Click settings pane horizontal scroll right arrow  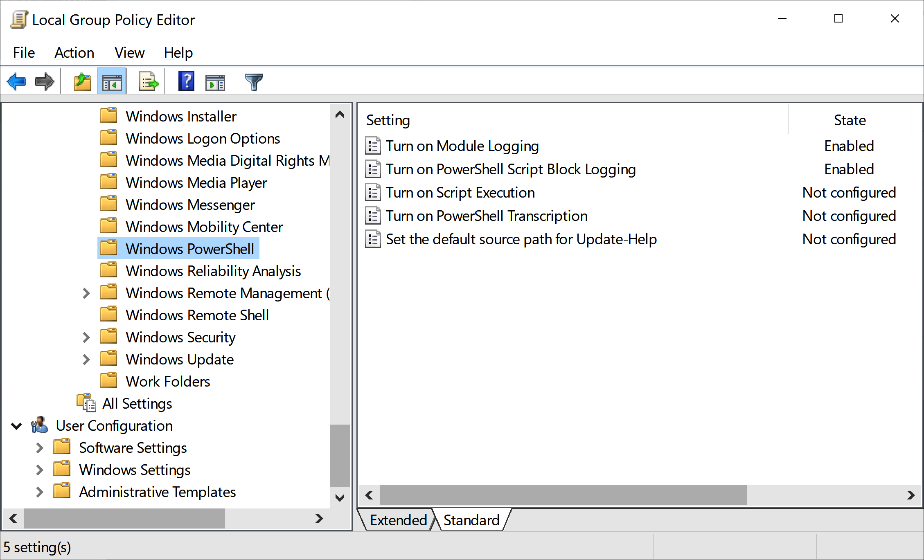click(910, 495)
